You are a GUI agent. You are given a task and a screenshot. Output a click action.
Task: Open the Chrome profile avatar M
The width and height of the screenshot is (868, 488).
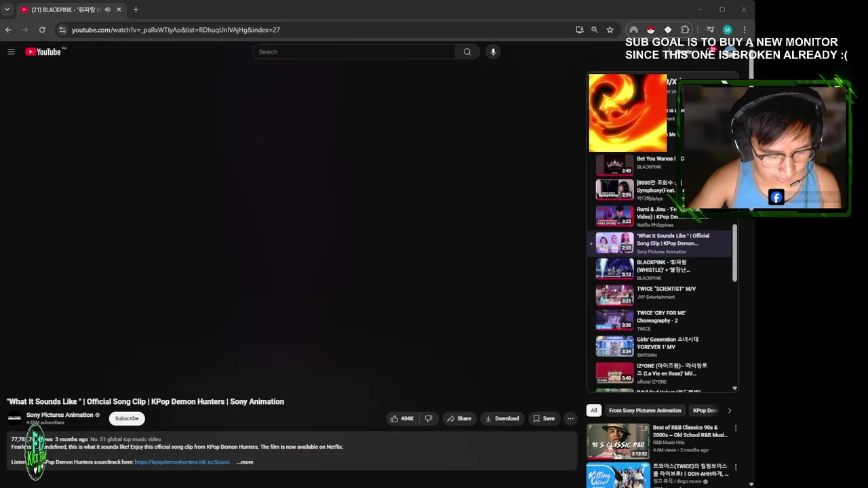pos(727,30)
